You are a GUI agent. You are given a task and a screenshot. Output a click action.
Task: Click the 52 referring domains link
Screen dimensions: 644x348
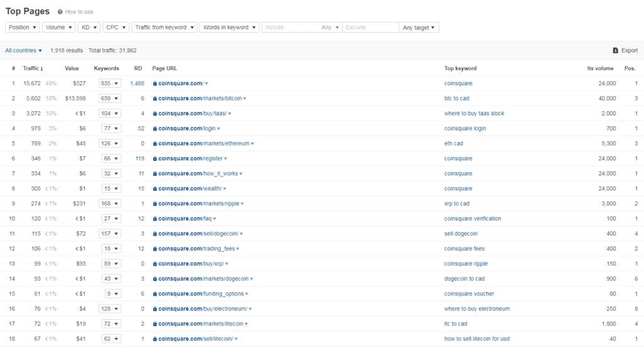(x=141, y=128)
